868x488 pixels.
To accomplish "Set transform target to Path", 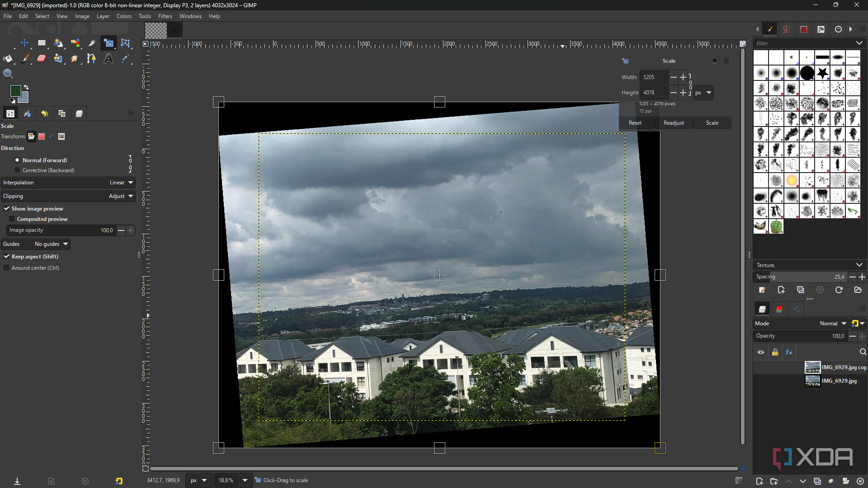I will 52,136.
